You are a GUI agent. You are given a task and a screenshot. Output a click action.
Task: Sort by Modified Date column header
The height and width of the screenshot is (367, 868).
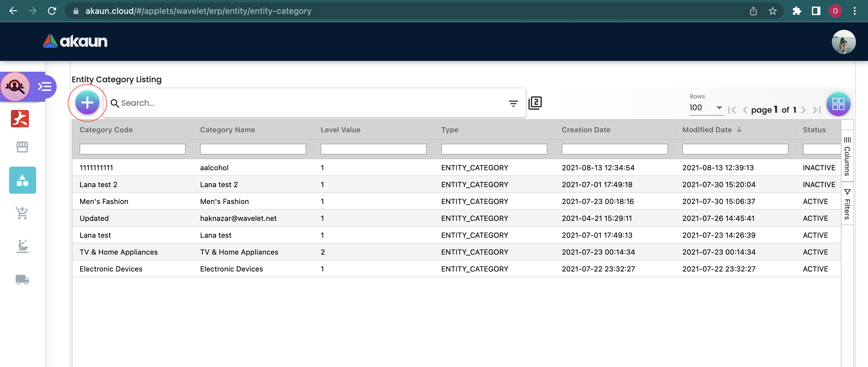707,130
